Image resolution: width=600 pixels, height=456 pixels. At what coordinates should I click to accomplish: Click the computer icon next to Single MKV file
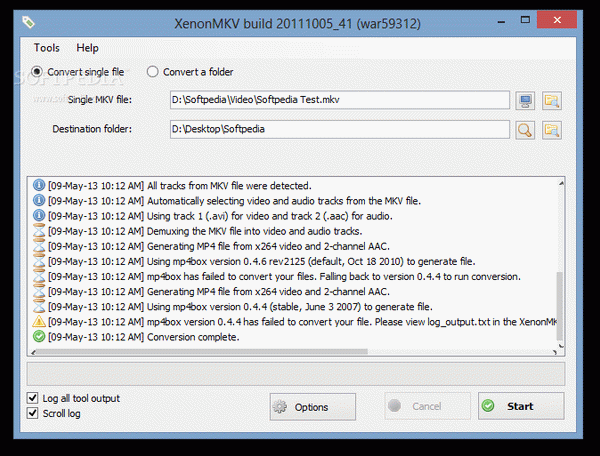(525, 101)
